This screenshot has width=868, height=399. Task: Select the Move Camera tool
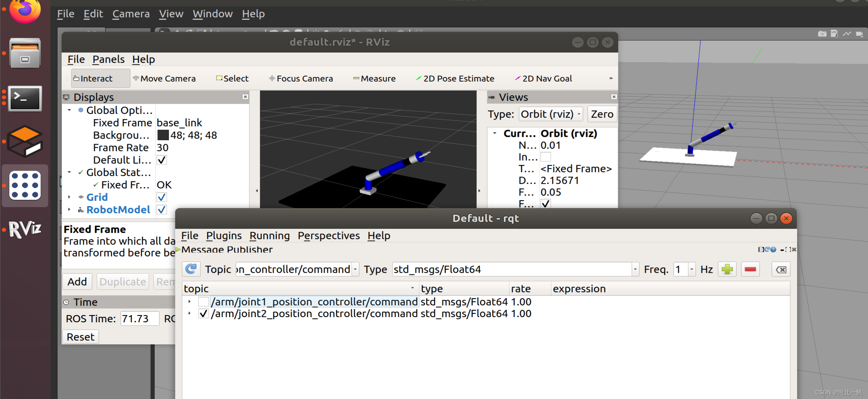click(x=164, y=78)
